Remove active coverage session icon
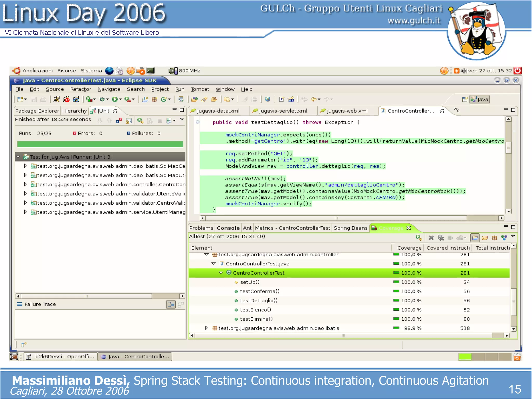Viewport: 532px width, 399px height. pos(431,238)
